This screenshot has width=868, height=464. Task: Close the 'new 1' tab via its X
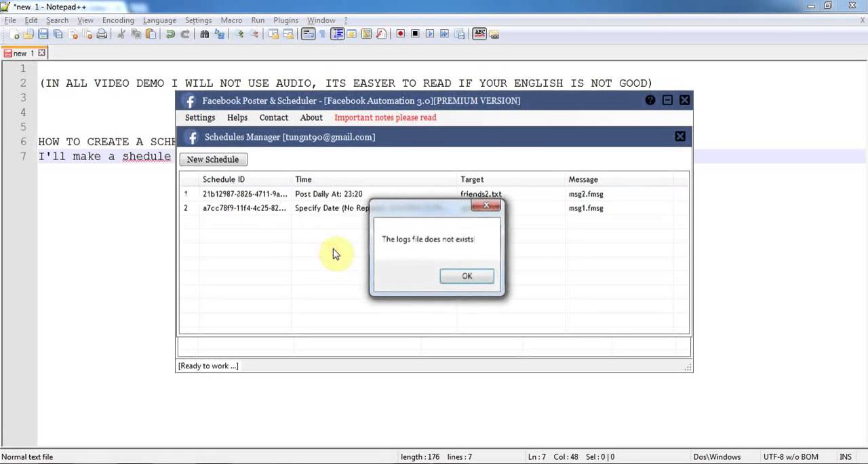click(41, 53)
